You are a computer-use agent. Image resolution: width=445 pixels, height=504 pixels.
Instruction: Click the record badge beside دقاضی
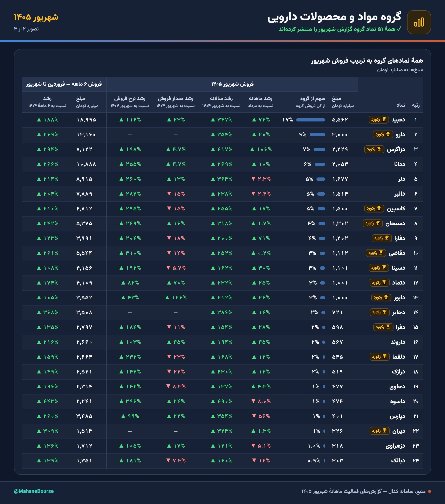point(376,253)
